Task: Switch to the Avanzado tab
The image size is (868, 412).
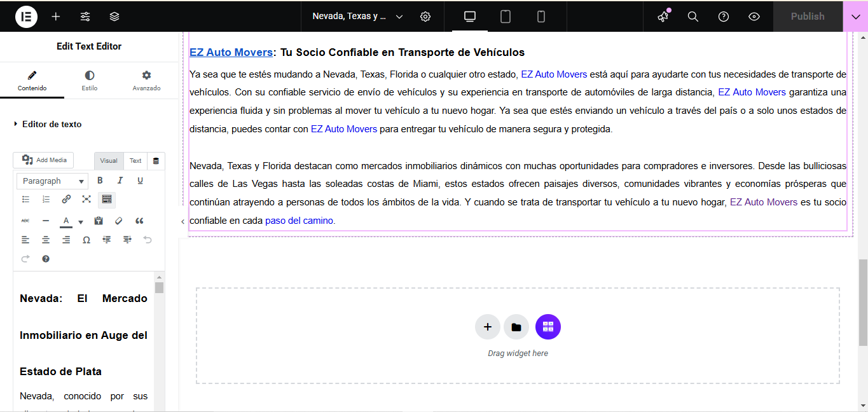Action: [146, 81]
